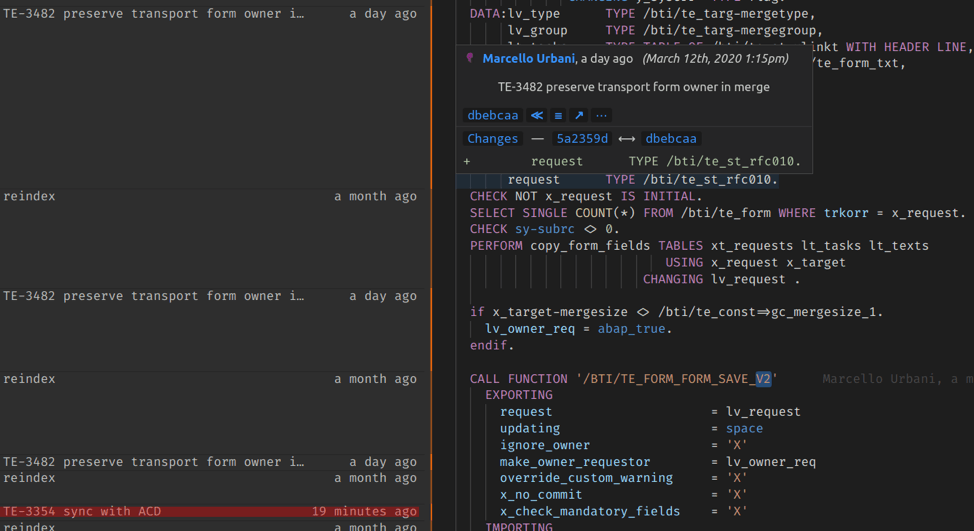Click 'lv_request' value in EXPORTING request line

pos(763,412)
